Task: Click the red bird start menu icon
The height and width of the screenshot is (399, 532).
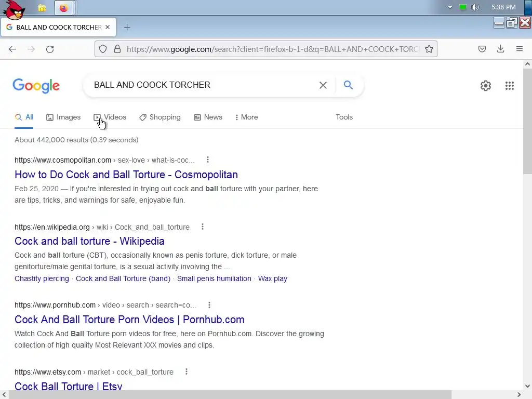Action: point(14,9)
